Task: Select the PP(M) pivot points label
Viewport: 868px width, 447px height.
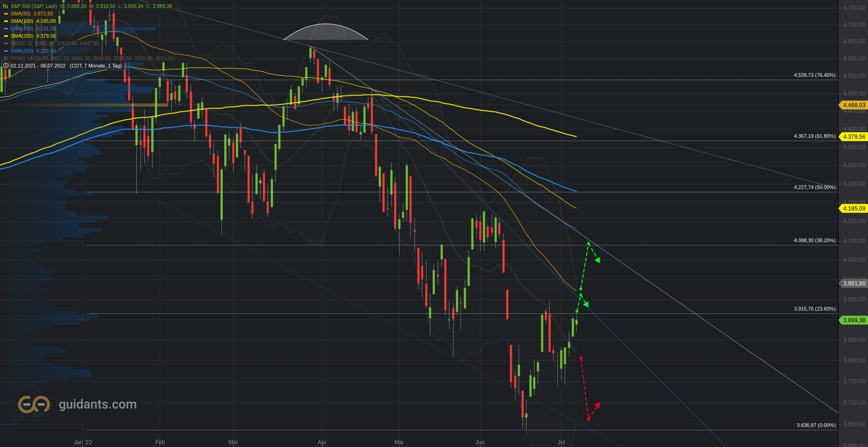Action: tap(18, 58)
